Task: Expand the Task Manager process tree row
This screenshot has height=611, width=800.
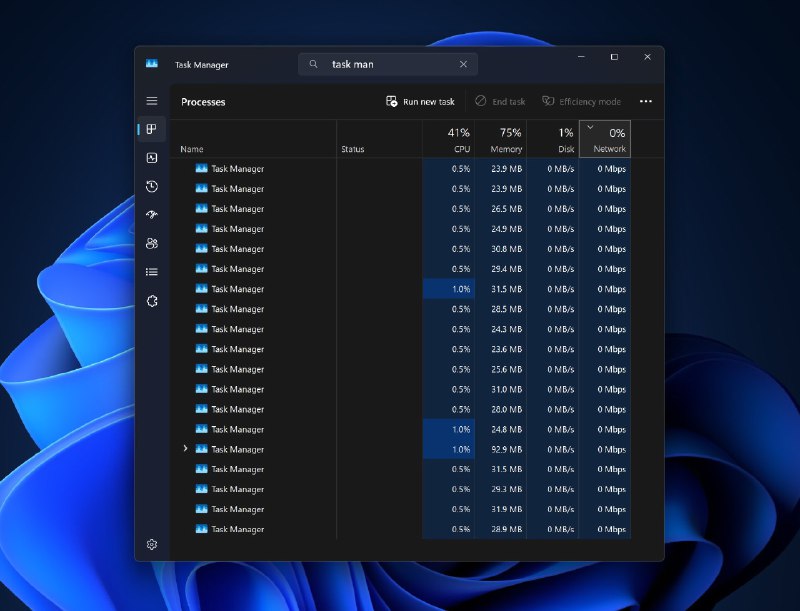Action: click(x=184, y=449)
